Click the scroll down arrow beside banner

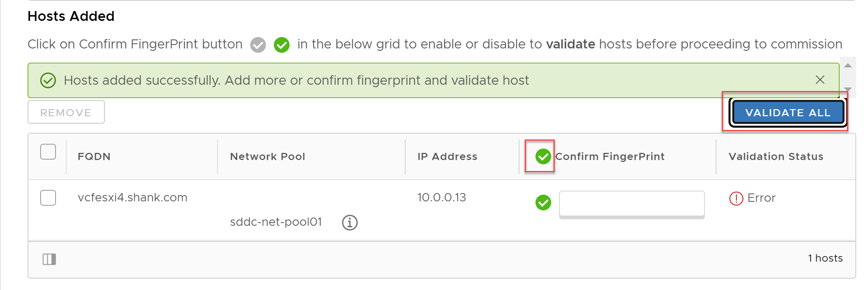(x=848, y=89)
